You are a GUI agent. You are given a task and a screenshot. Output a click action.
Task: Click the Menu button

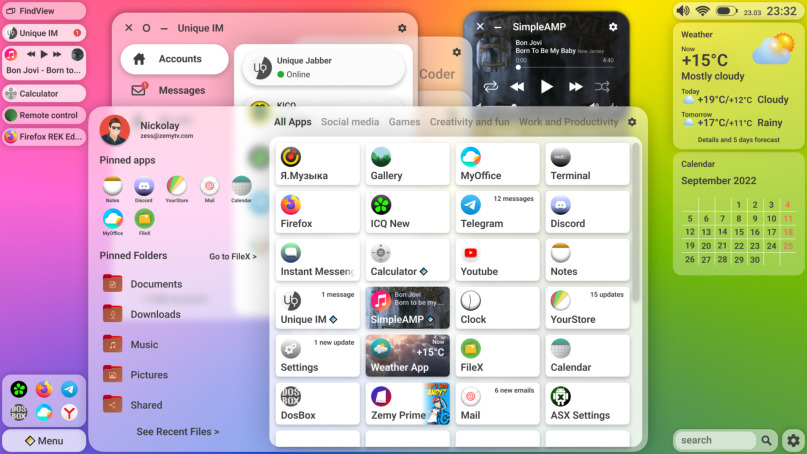[44, 441]
